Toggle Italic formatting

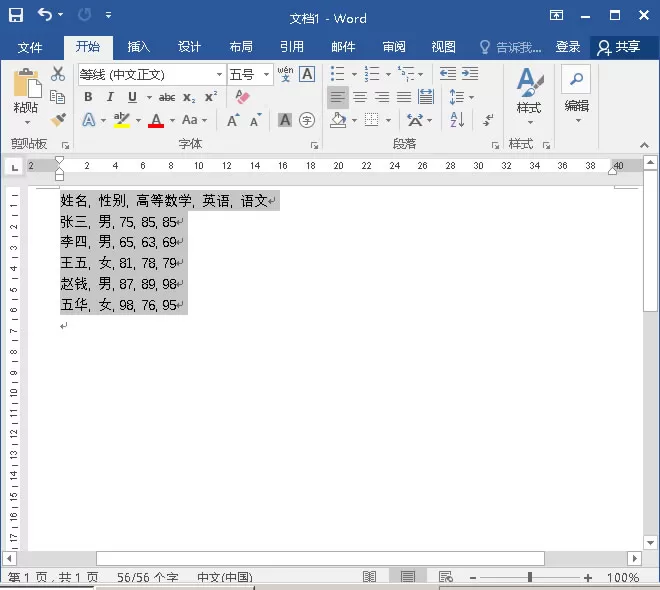(110, 97)
